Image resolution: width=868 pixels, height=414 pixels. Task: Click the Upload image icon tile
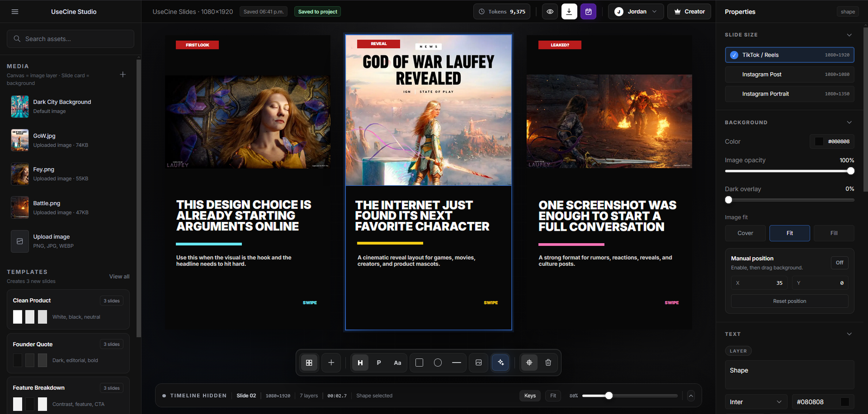click(20, 241)
